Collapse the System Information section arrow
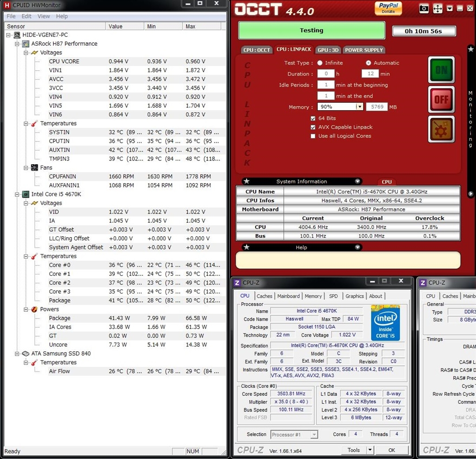Image resolution: width=476 pixels, height=459 pixels. pyautogui.click(x=357, y=181)
